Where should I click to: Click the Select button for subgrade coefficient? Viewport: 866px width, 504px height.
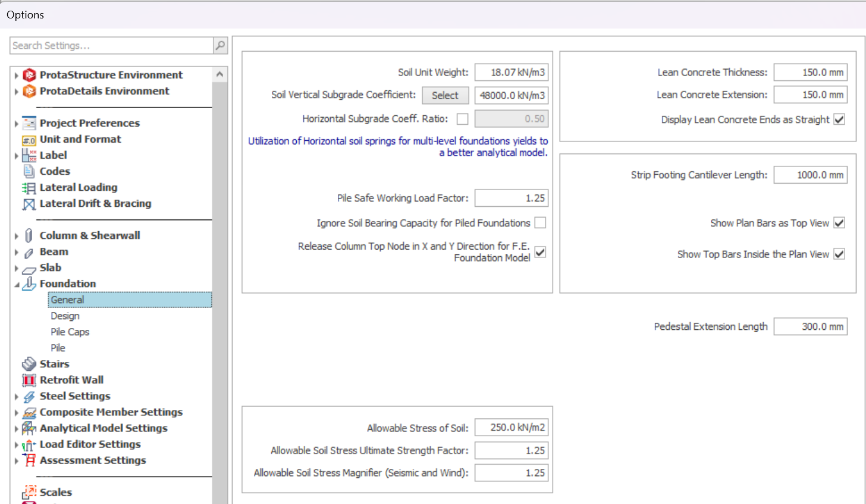445,96
